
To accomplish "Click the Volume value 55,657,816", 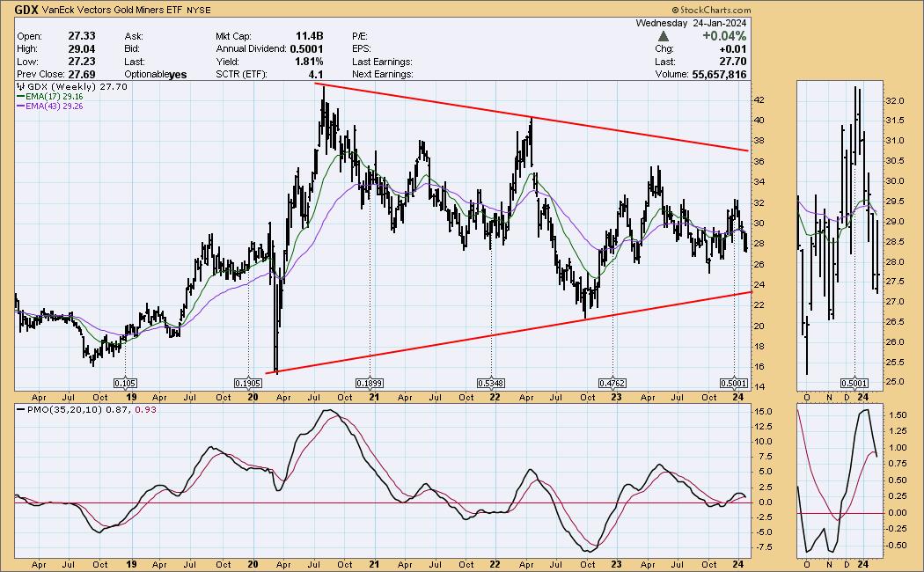I will pyautogui.click(x=719, y=74).
